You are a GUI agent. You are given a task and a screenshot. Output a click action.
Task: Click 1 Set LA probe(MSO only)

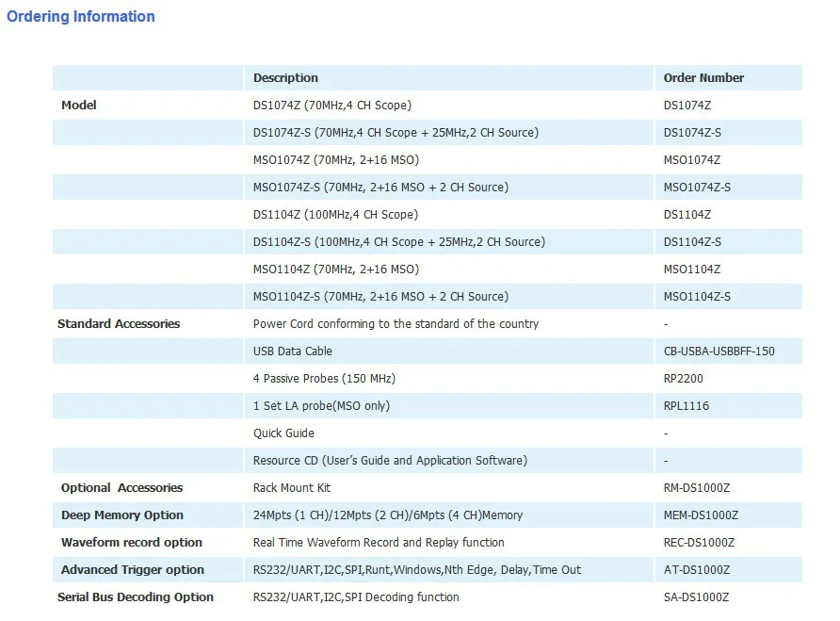pos(321,406)
